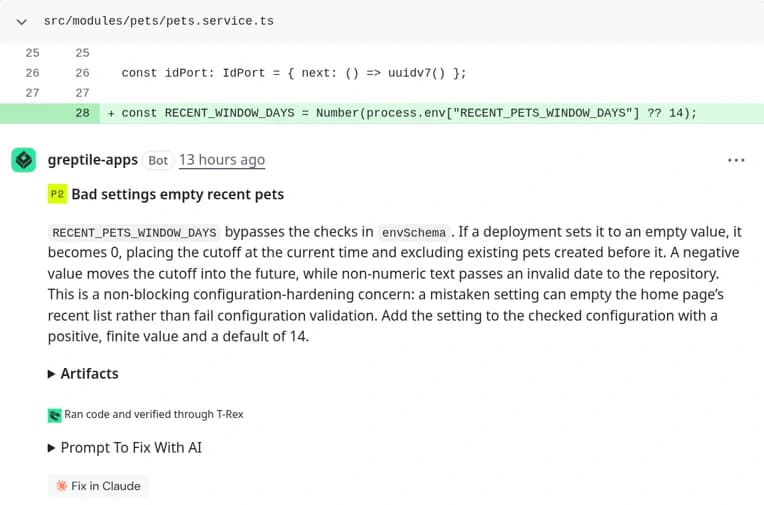Click old line number 25
Image resolution: width=764 pixels, height=505 pixels.
[32, 53]
